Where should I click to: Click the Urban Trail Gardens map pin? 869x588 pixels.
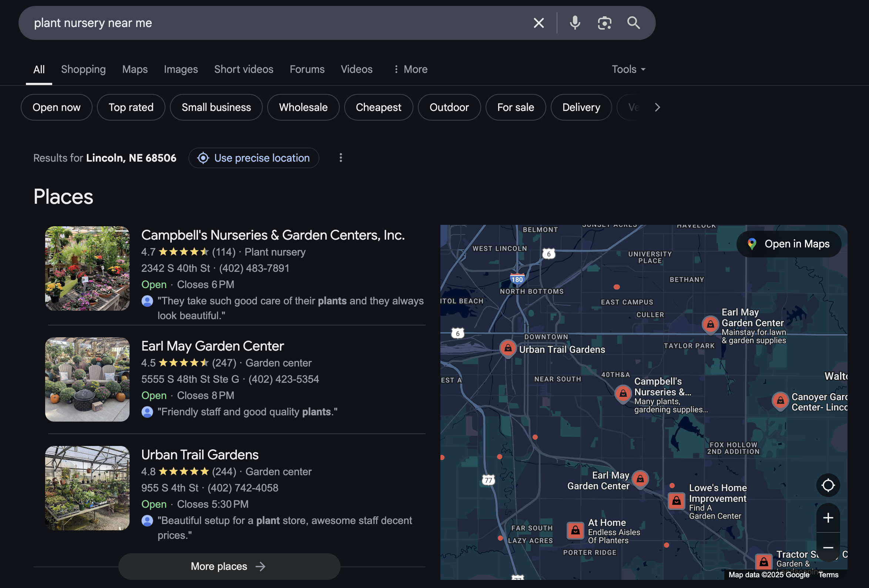[x=508, y=348]
